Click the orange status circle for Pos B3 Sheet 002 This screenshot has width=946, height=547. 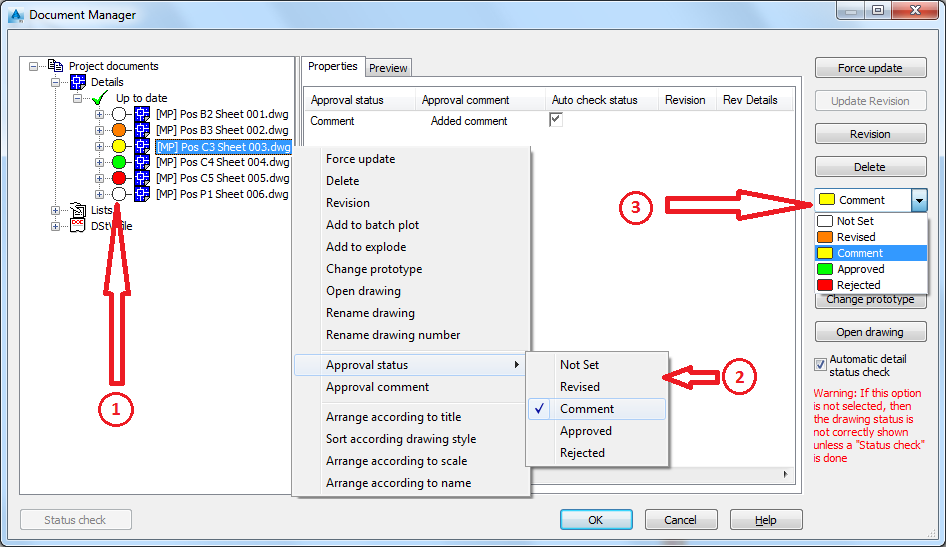coord(119,130)
